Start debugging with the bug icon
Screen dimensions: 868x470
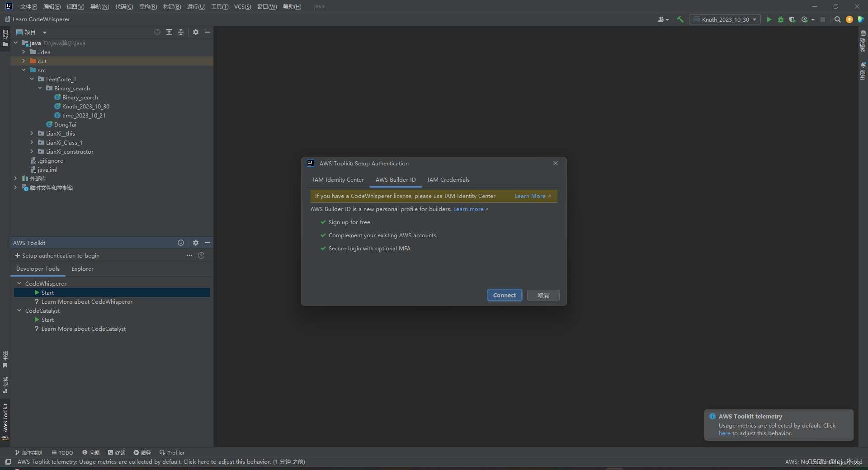tap(781, 19)
